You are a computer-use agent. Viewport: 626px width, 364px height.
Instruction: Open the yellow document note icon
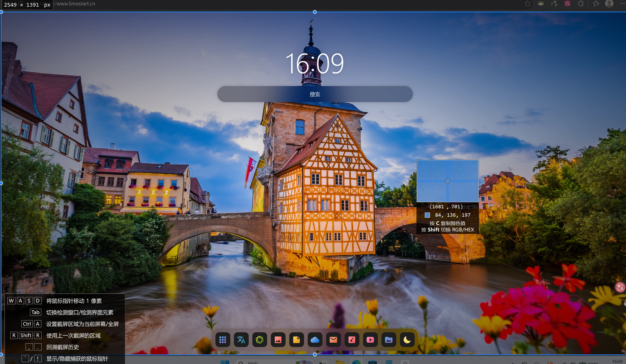pos(296,340)
